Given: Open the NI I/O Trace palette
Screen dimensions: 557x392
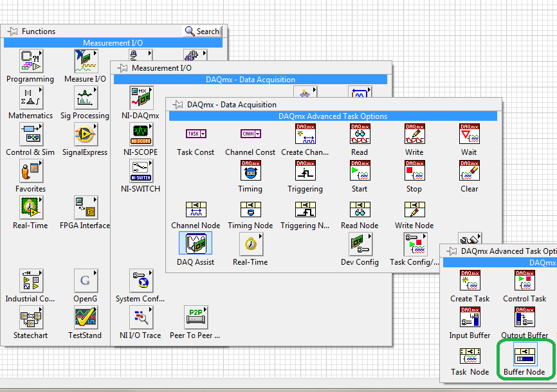Looking at the screenshot, I should click(x=141, y=317).
